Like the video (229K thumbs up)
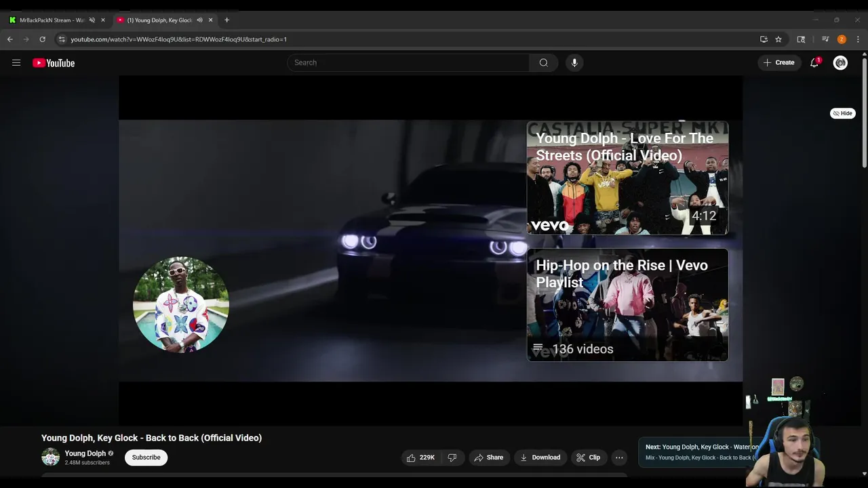The height and width of the screenshot is (488, 868). [420, 457]
